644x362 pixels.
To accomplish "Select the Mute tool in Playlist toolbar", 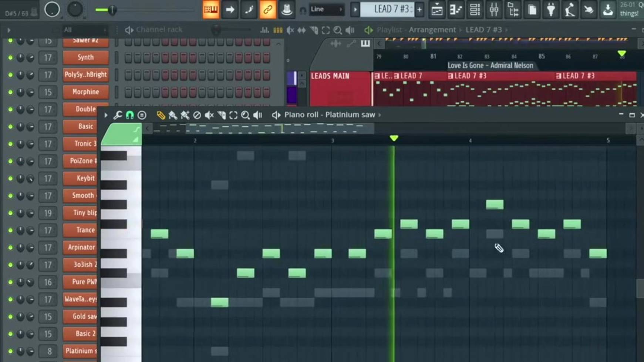I will [290, 30].
